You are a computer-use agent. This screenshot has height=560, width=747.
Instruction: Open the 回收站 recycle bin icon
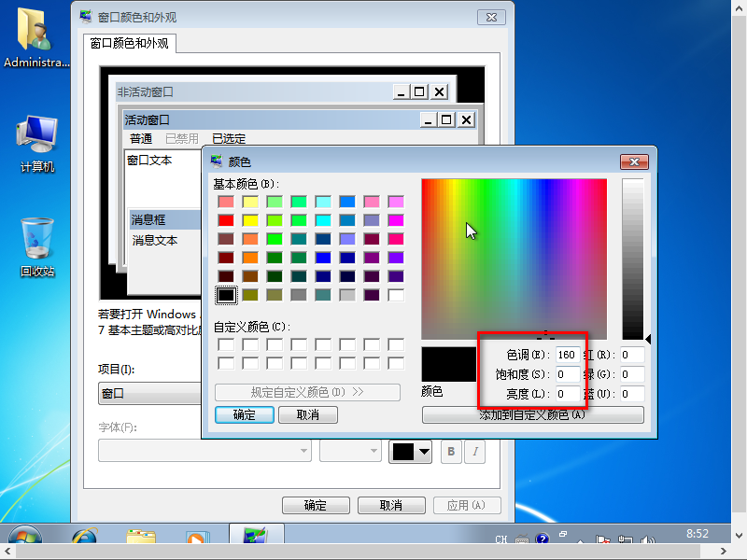37,247
